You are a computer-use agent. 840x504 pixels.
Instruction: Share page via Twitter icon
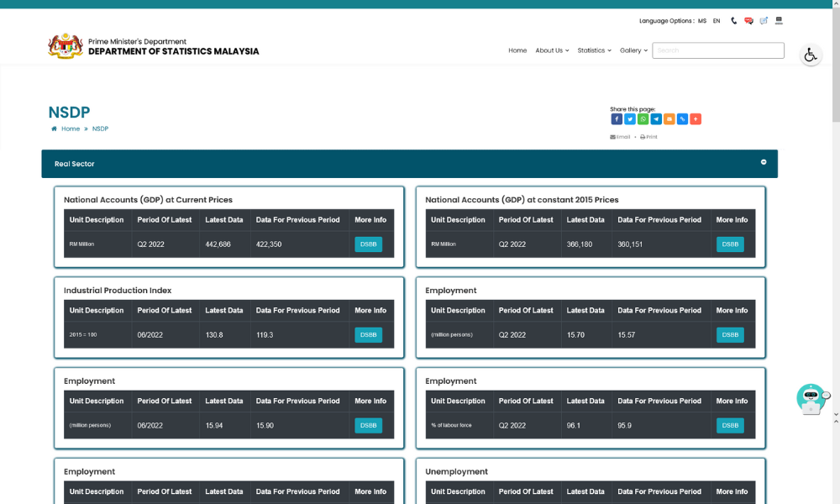630,119
